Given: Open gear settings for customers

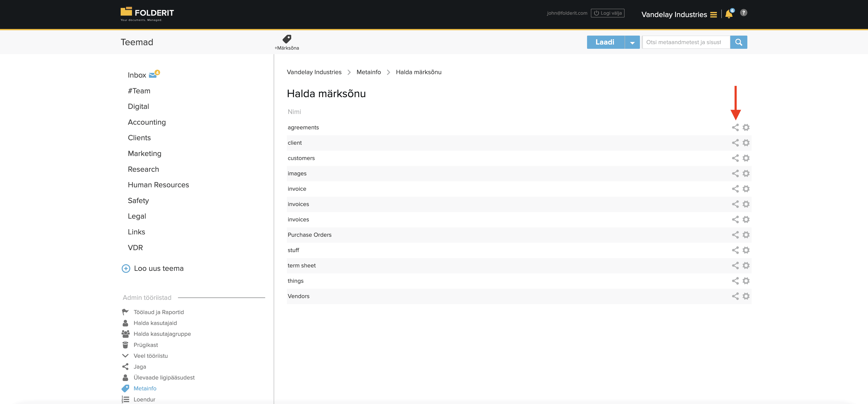Looking at the screenshot, I should click(x=746, y=158).
